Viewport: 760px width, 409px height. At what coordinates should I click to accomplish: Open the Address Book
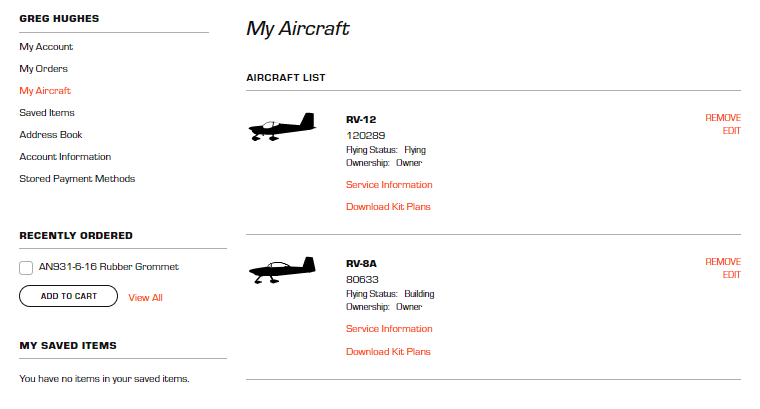tap(51, 135)
